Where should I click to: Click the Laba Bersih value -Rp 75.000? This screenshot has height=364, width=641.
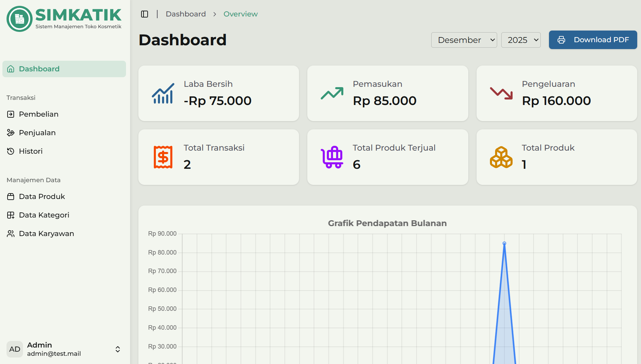point(218,101)
